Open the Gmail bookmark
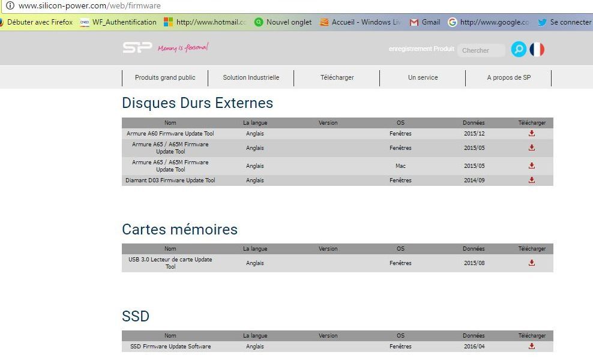This screenshot has height=364, width=593. tap(425, 22)
